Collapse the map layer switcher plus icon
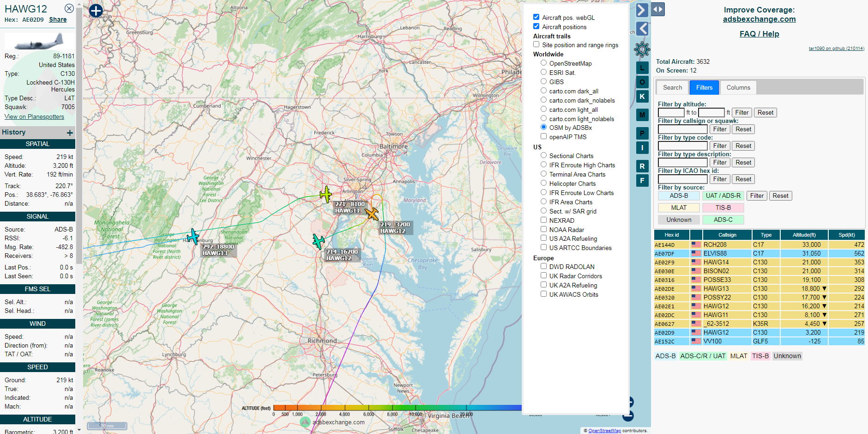This screenshot has width=868, height=434. [x=96, y=11]
